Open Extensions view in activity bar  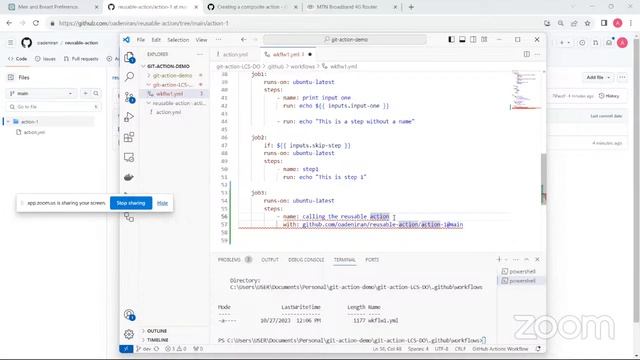(129, 137)
